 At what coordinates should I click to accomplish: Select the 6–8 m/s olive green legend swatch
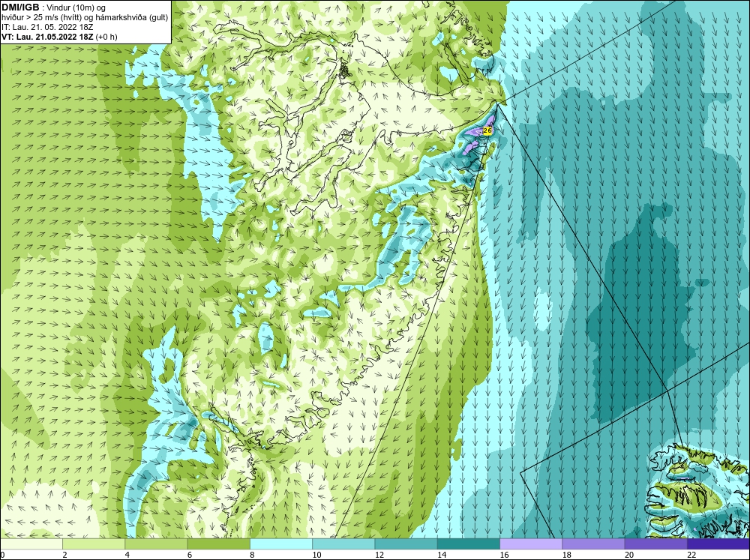[x=218, y=544]
